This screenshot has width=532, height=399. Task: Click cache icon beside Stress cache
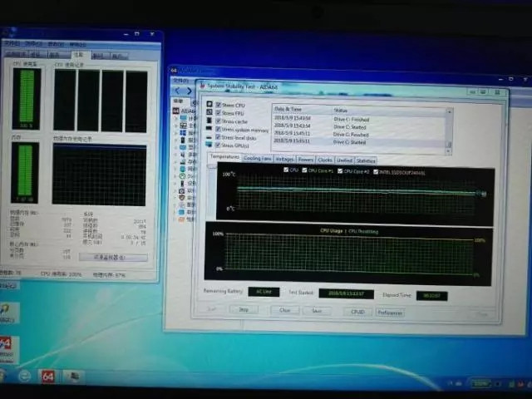click(209, 120)
